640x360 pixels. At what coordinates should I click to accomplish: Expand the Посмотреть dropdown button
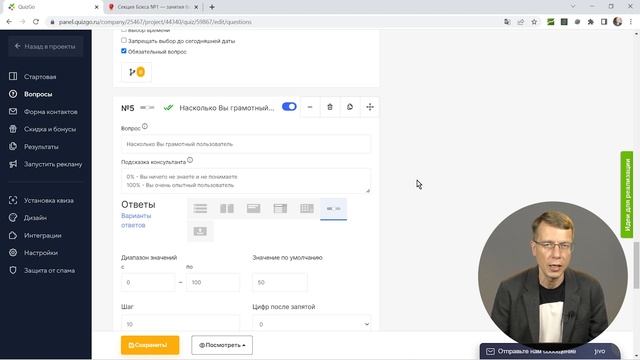[x=222, y=345]
